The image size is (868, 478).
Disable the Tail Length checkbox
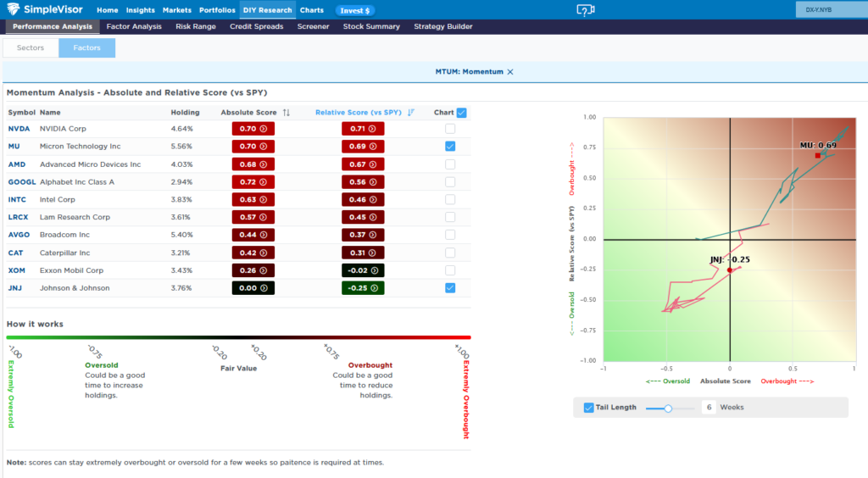pos(588,408)
